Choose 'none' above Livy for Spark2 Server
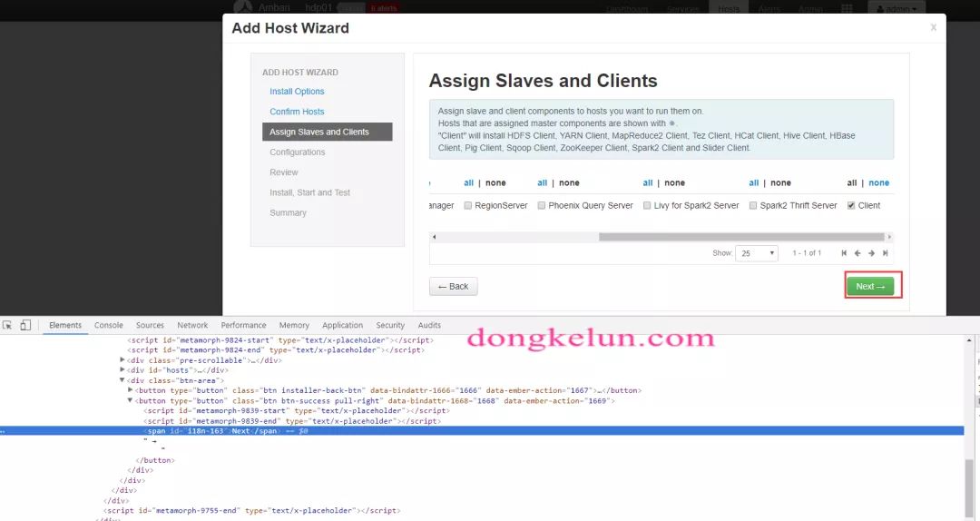 point(674,182)
